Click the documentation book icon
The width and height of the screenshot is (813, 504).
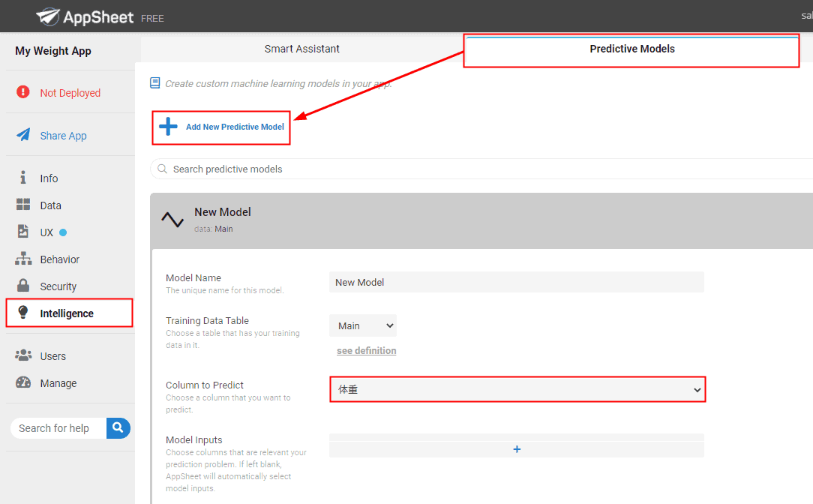click(154, 83)
